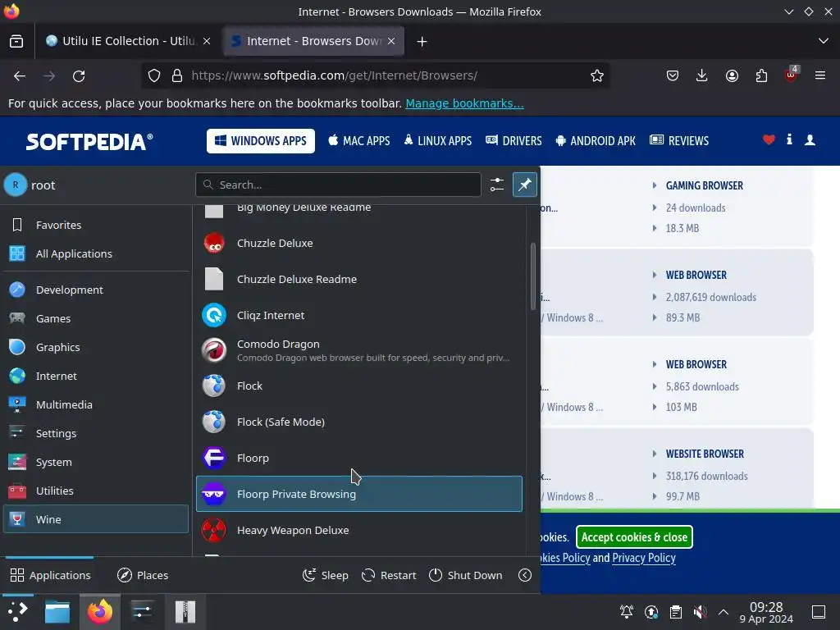Open DRIVERS section on Softpedia
This screenshot has width=840, height=630.
(514, 141)
